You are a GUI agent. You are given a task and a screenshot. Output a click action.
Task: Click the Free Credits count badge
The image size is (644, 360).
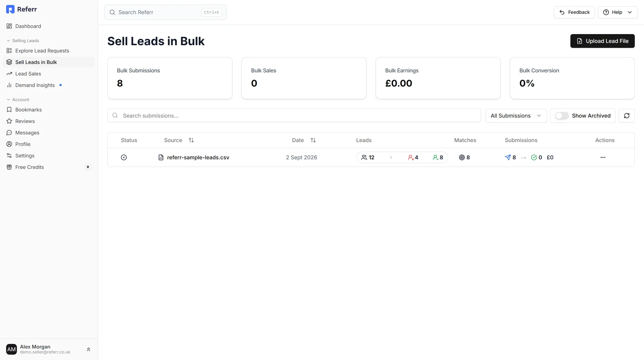coord(88,167)
